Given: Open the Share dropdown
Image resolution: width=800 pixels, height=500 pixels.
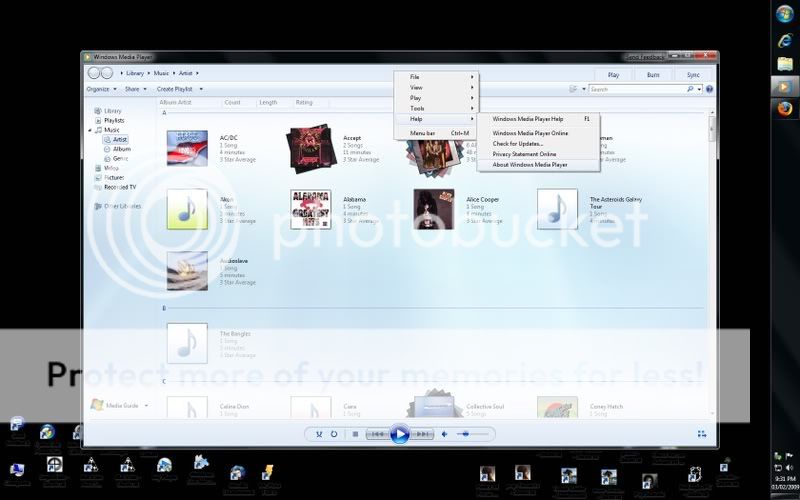Looking at the screenshot, I should 136,89.
